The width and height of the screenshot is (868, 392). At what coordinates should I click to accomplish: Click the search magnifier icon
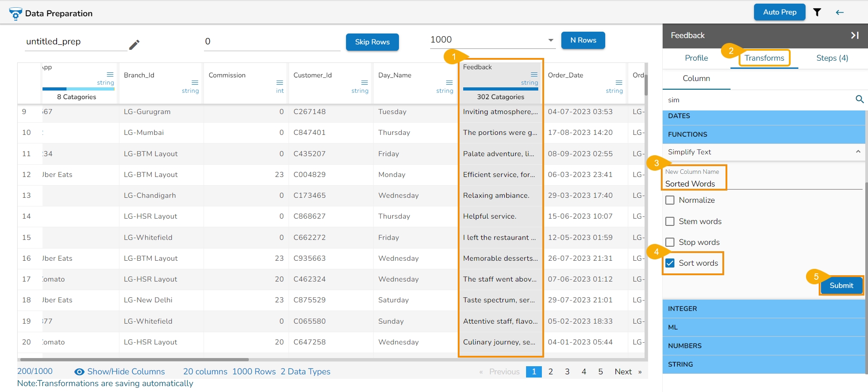click(x=859, y=99)
